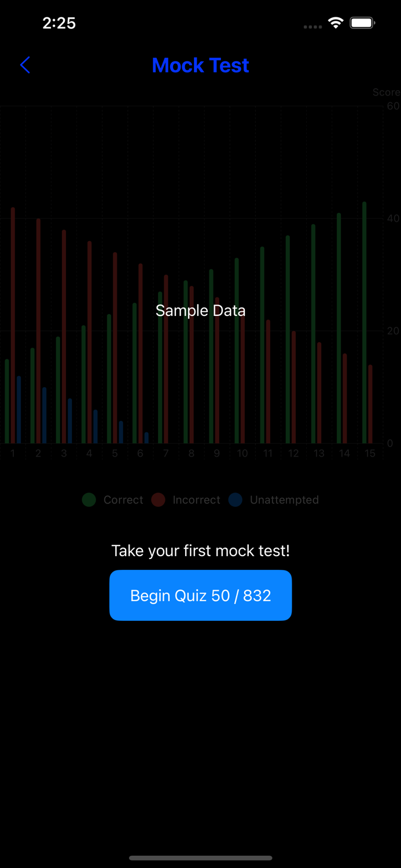
Task: Tap the Mock Test title
Action: click(200, 65)
